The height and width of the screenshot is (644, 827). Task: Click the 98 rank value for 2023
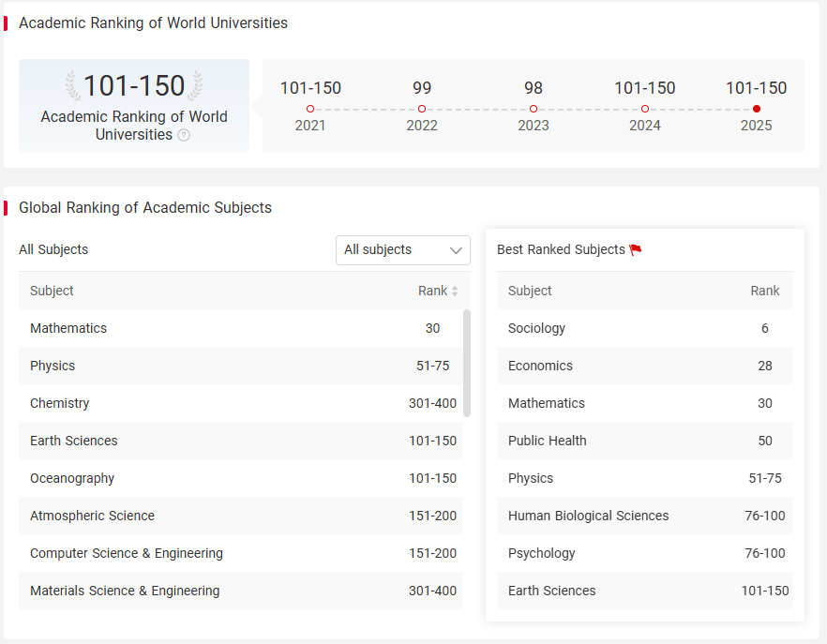coord(534,87)
